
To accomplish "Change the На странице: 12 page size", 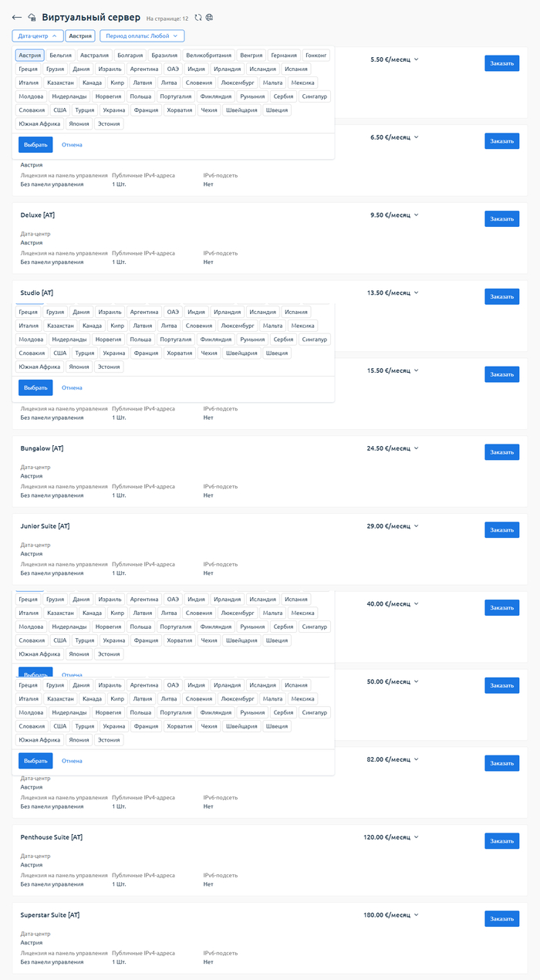I will tap(167, 19).
